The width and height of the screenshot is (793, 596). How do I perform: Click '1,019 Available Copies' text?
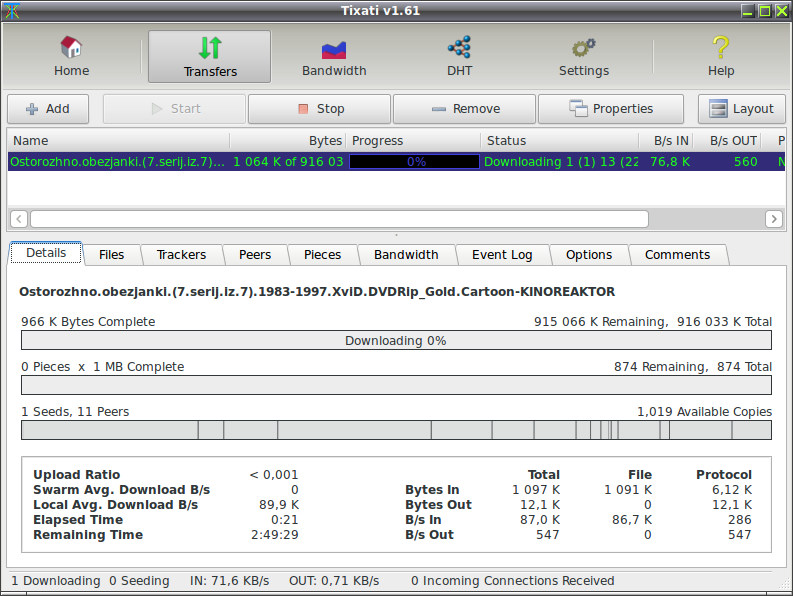click(704, 412)
